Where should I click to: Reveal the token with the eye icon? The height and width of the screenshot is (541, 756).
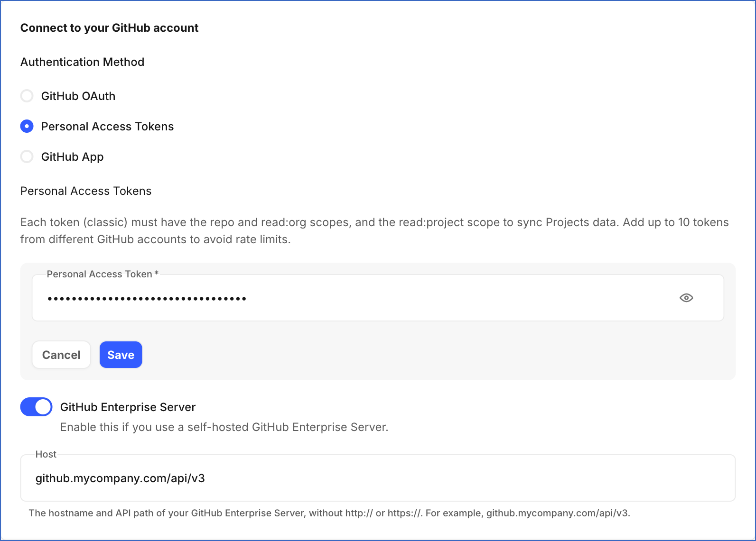coord(686,298)
